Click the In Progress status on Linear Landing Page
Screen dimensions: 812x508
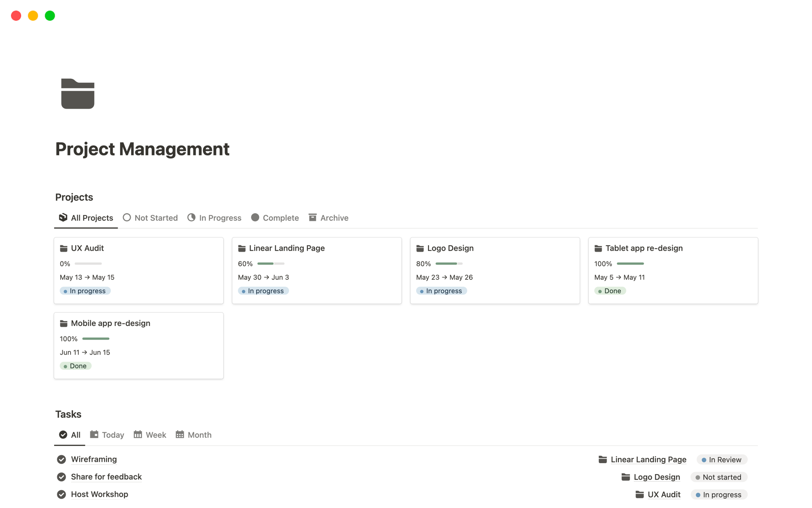click(x=263, y=291)
